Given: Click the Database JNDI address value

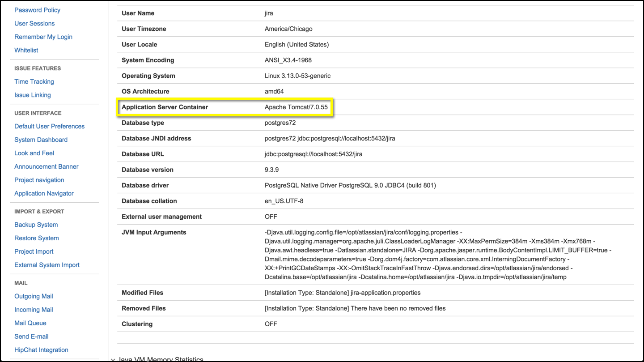Looking at the screenshot, I should coord(330,138).
